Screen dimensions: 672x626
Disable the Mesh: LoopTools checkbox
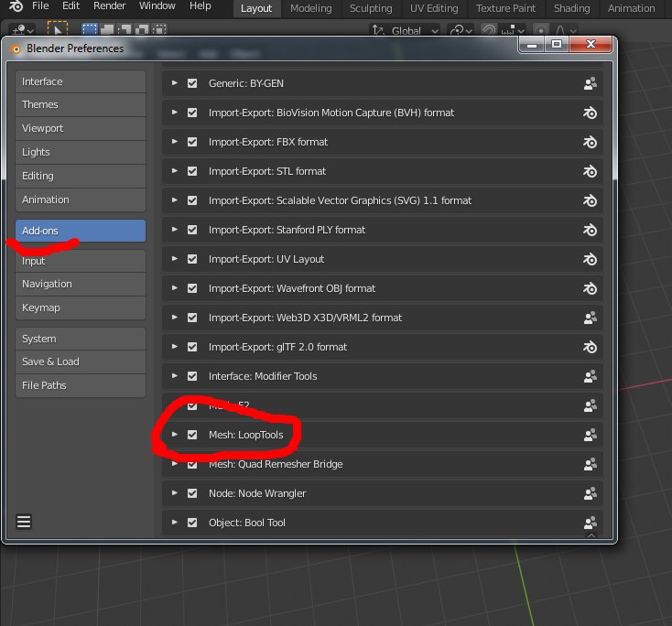[192, 435]
